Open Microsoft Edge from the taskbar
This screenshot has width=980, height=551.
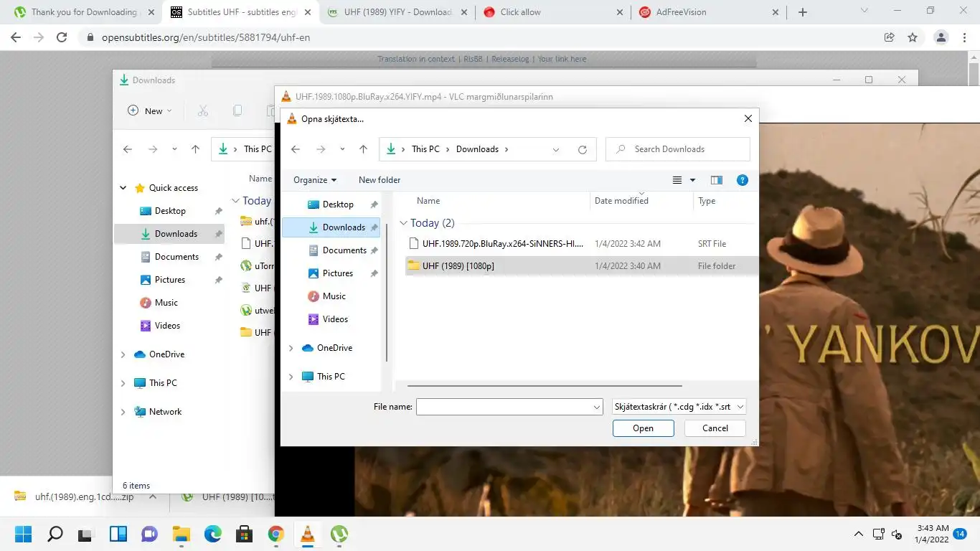pyautogui.click(x=213, y=534)
